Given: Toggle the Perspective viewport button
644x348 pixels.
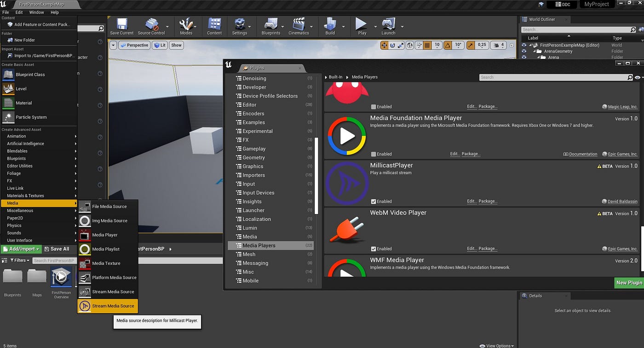Looking at the screenshot, I should 134,45.
